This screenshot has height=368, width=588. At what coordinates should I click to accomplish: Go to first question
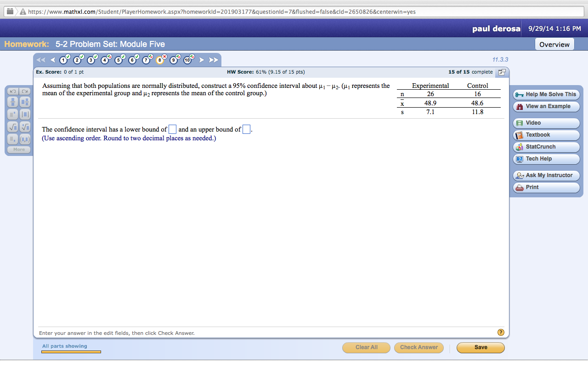[x=41, y=60]
